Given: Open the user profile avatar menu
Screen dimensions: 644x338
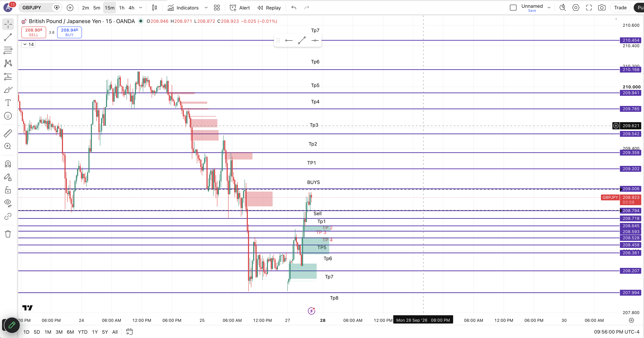Looking at the screenshot, I should pos(8,8).
